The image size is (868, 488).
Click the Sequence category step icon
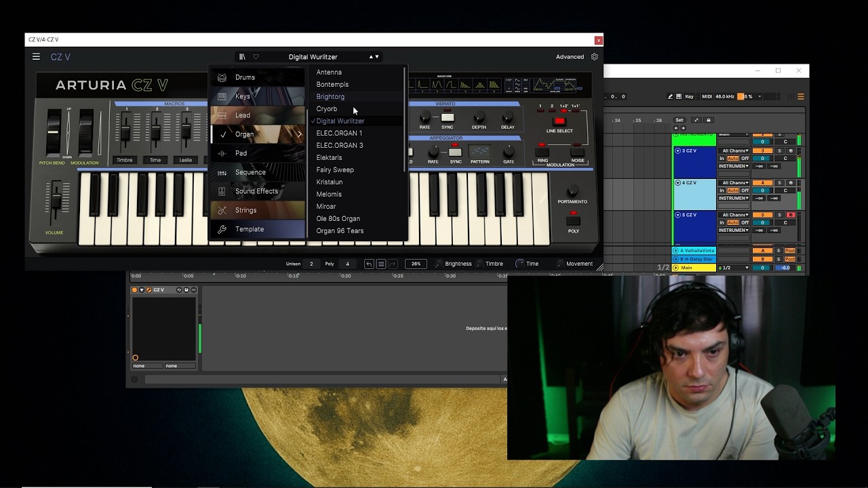tap(222, 172)
